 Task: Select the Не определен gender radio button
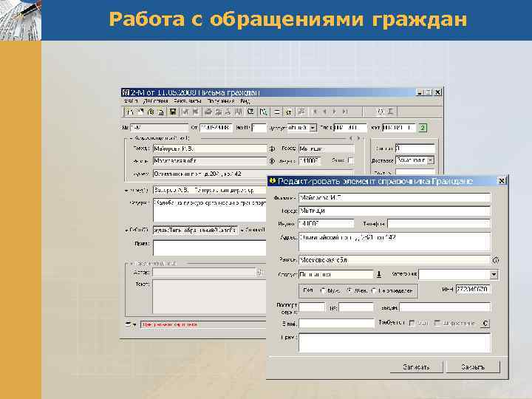point(374,291)
